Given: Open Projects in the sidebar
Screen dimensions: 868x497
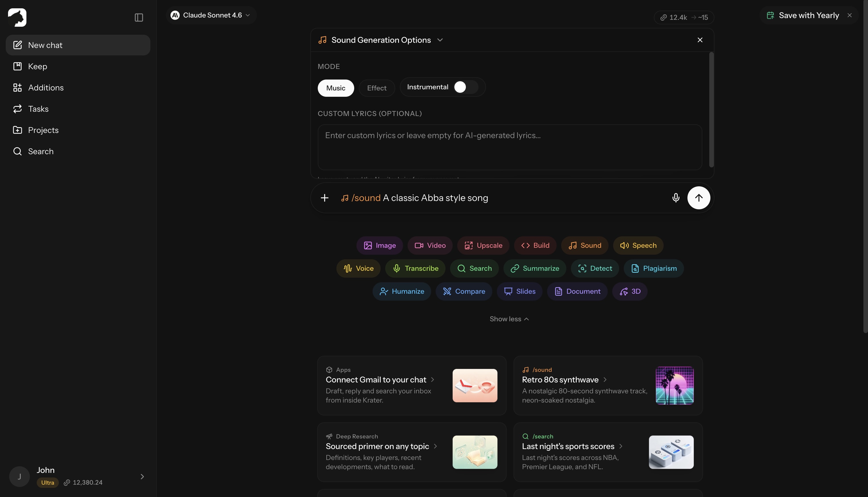Looking at the screenshot, I should pyautogui.click(x=78, y=130).
